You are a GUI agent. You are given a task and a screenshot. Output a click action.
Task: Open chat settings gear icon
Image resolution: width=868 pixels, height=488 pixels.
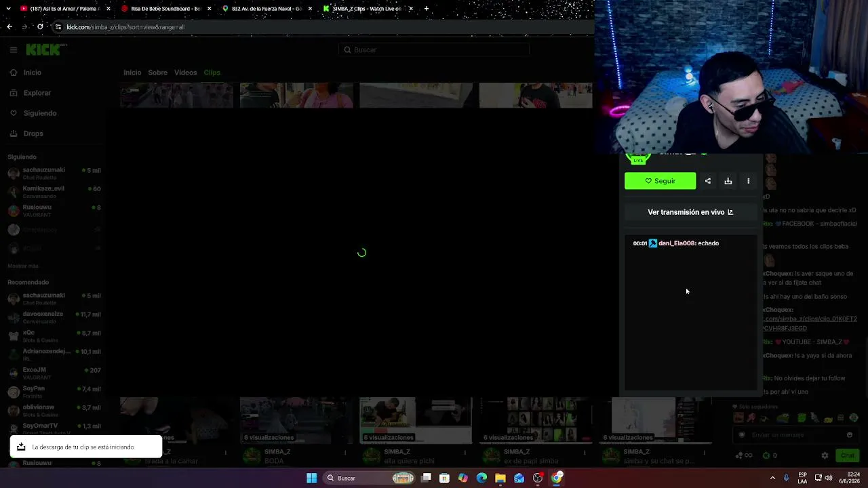(x=825, y=455)
